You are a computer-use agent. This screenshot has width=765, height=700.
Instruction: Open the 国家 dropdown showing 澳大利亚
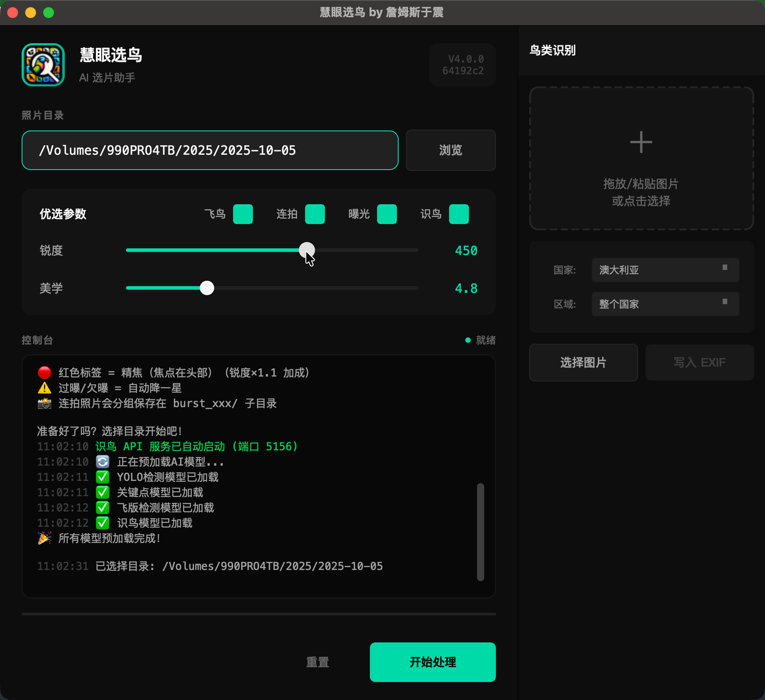pyautogui.click(x=665, y=270)
